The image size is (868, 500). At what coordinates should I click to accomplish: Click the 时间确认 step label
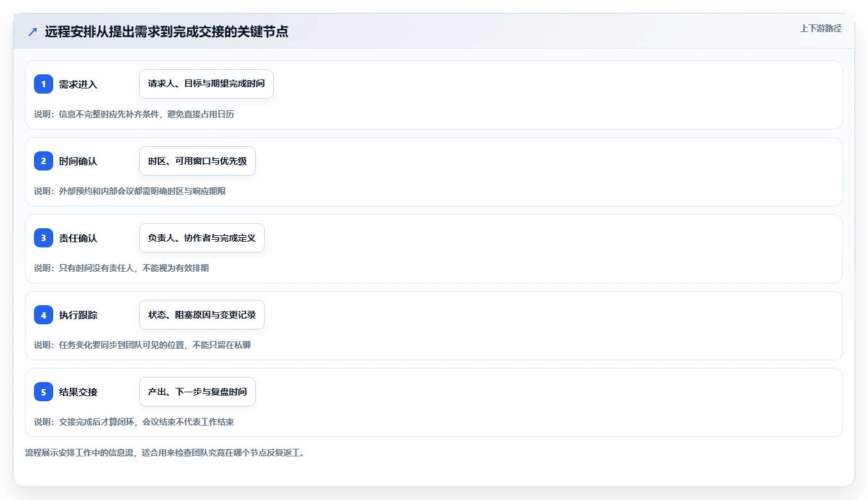[78, 161]
